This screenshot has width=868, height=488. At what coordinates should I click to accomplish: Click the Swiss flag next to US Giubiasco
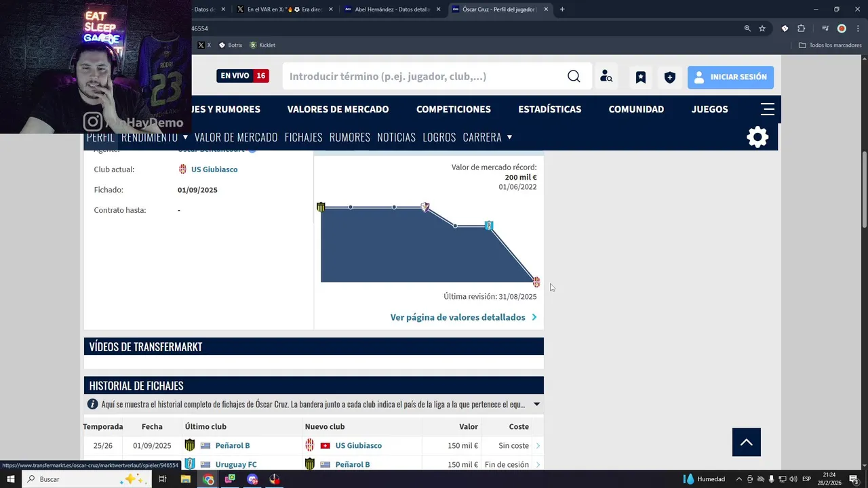(x=325, y=445)
